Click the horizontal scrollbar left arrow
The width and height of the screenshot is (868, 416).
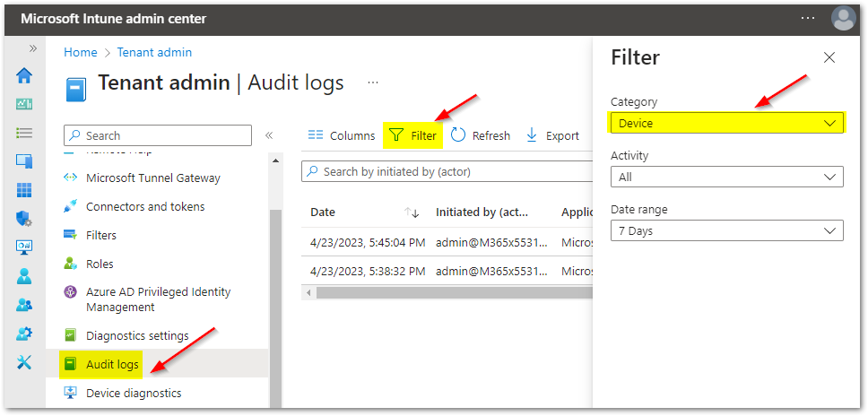pos(308,292)
